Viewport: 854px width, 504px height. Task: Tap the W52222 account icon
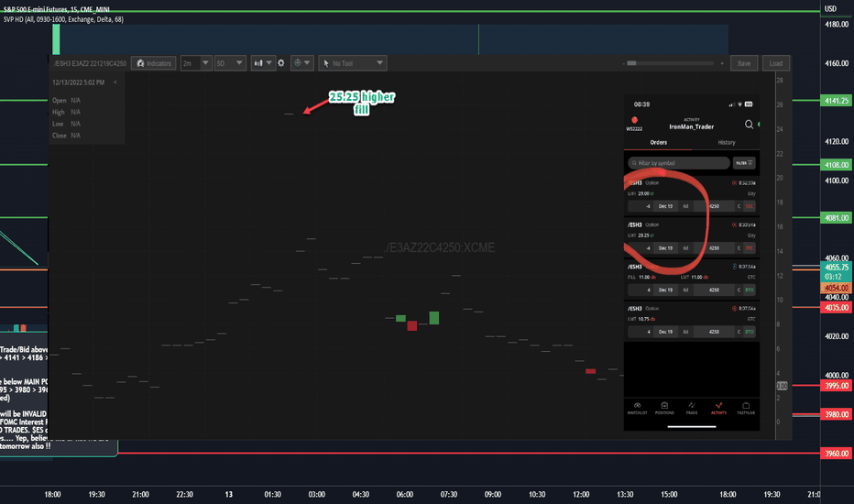(634, 124)
